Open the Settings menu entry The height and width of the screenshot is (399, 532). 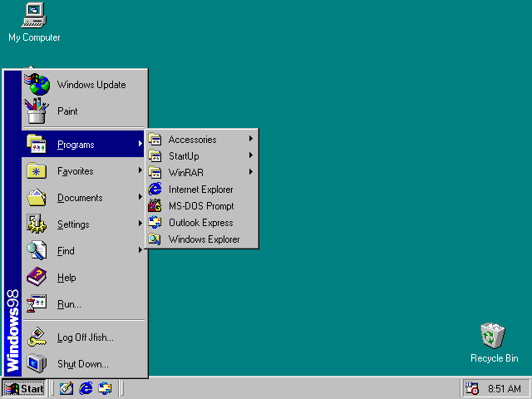84,224
